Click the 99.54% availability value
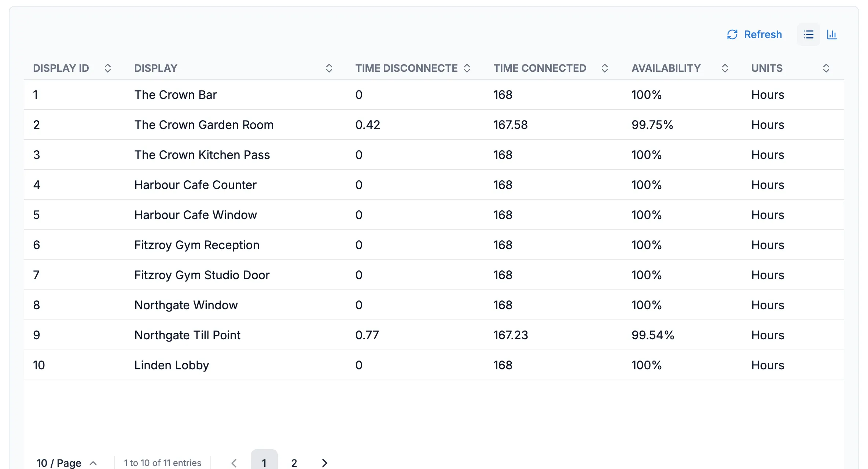This screenshot has width=868, height=469. [652, 335]
